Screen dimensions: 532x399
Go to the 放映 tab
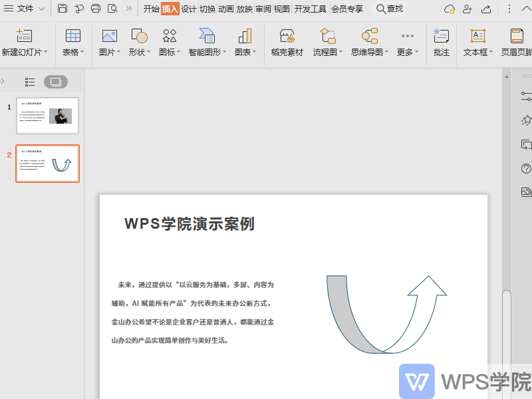(x=245, y=9)
